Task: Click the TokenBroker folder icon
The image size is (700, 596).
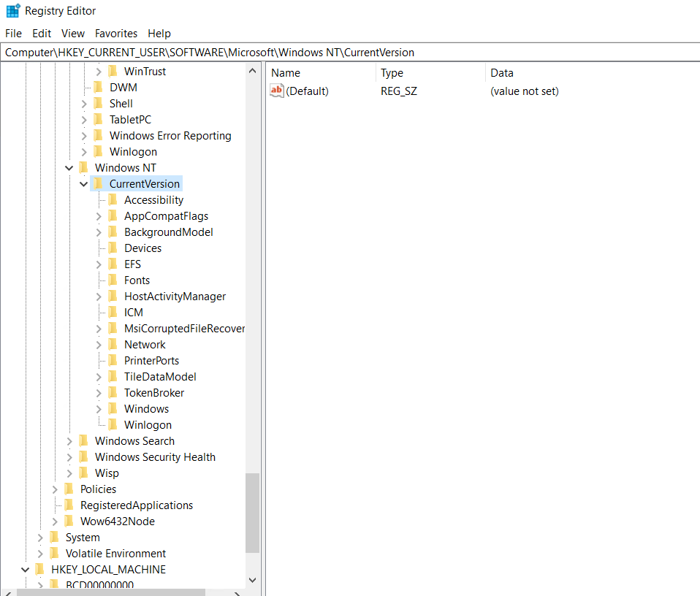Action: pyautogui.click(x=113, y=392)
